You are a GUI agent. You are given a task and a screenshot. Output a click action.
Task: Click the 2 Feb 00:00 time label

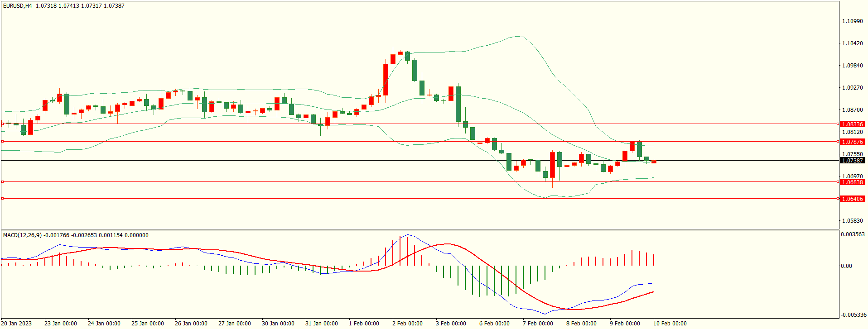coord(407,323)
